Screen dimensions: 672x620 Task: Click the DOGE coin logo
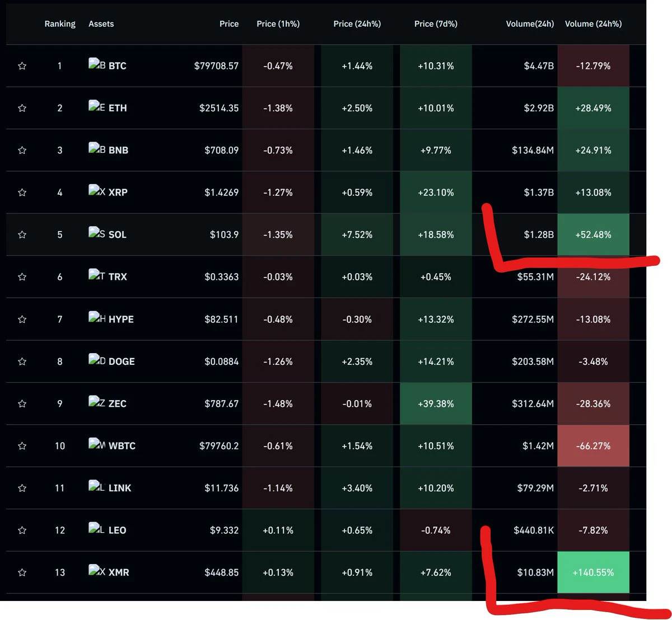(x=97, y=360)
